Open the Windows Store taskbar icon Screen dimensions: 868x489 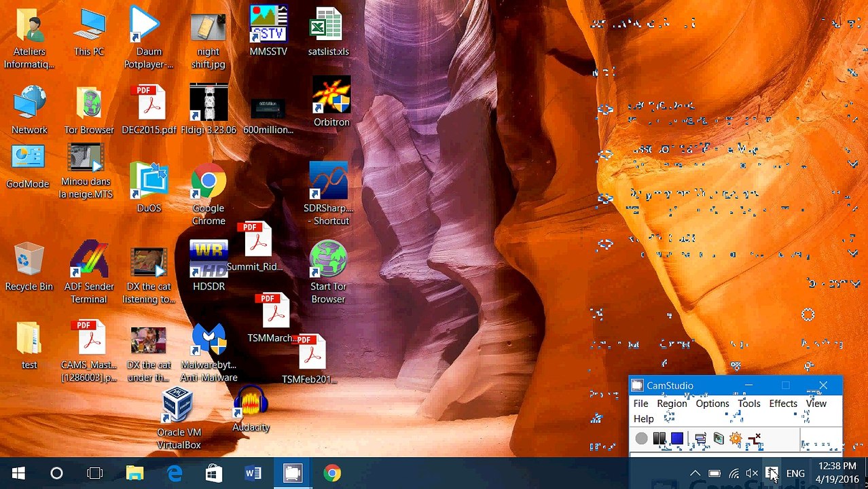click(214, 473)
